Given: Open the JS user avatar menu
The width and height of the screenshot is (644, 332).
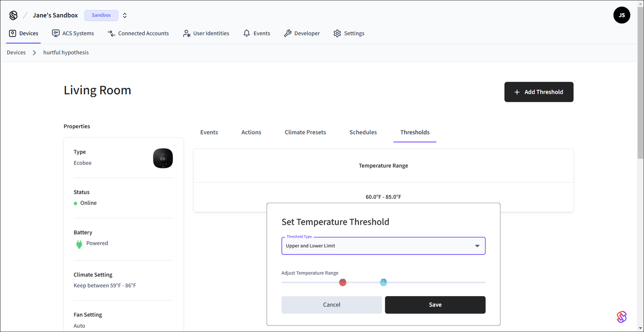Looking at the screenshot, I should click(x=621, y=15).
